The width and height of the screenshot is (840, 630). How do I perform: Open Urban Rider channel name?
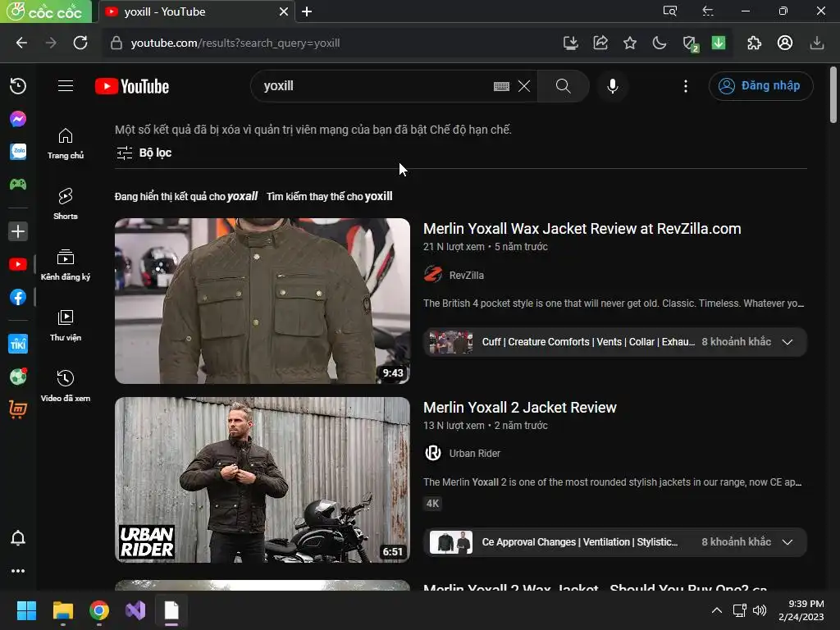click(x=475, y=453)
